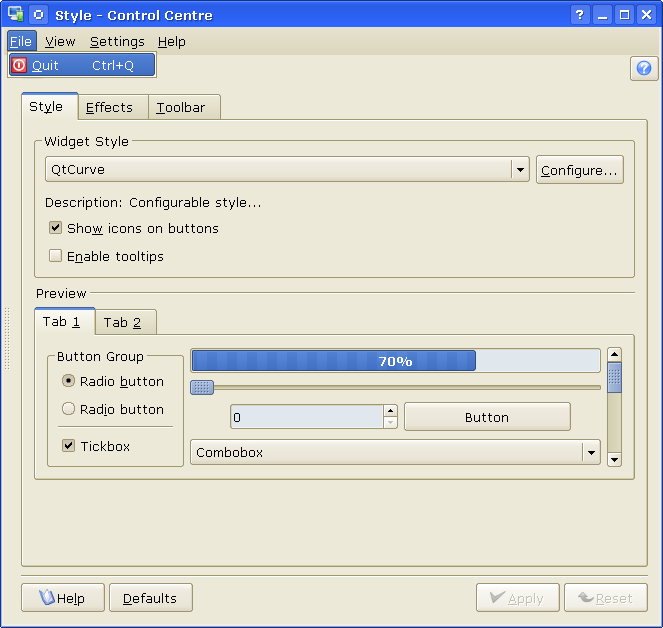Select preview Tab 1
The width and height of the screenshot is (663, 628).
click(x=65, y=321)
